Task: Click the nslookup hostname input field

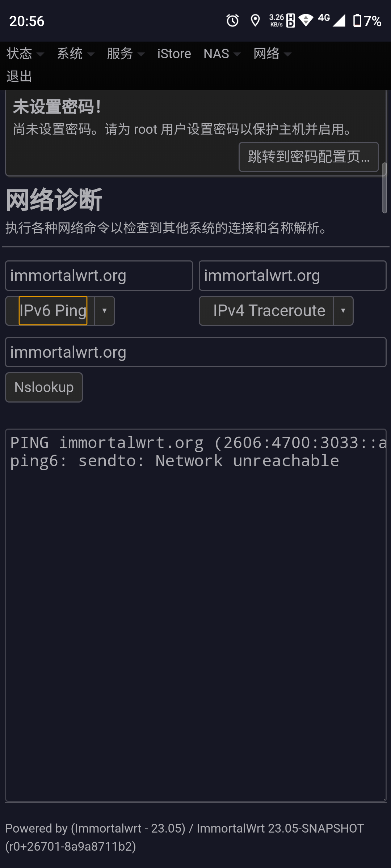Action: (195, 352)
